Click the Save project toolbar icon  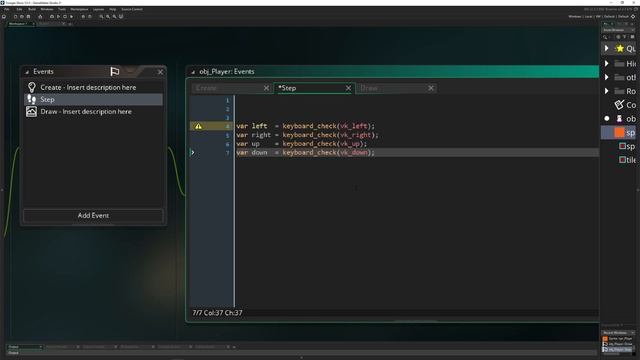click(28, 17)
